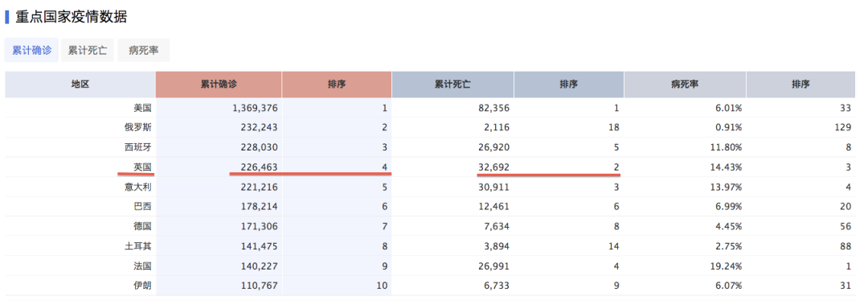Select the 俄罗斯 row label
This screenshot has height=301, width=868.
coord(138,127)
